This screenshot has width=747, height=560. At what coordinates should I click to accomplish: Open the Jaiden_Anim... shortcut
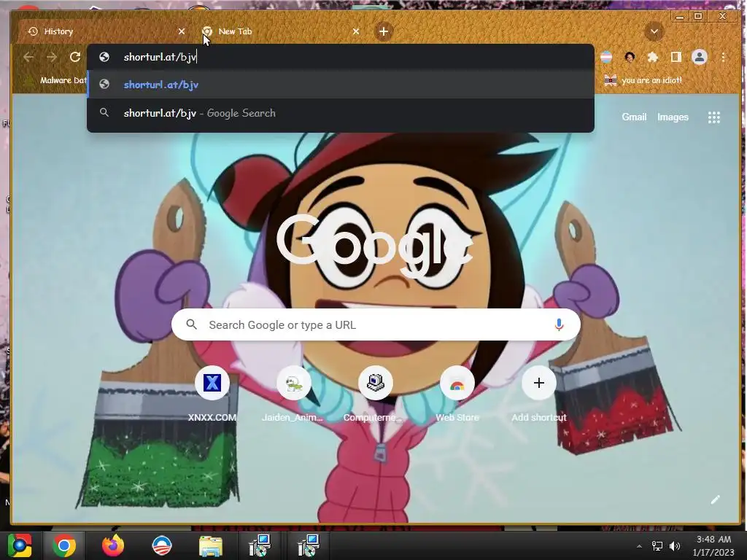pyautogui.click(x=293, y=394)
